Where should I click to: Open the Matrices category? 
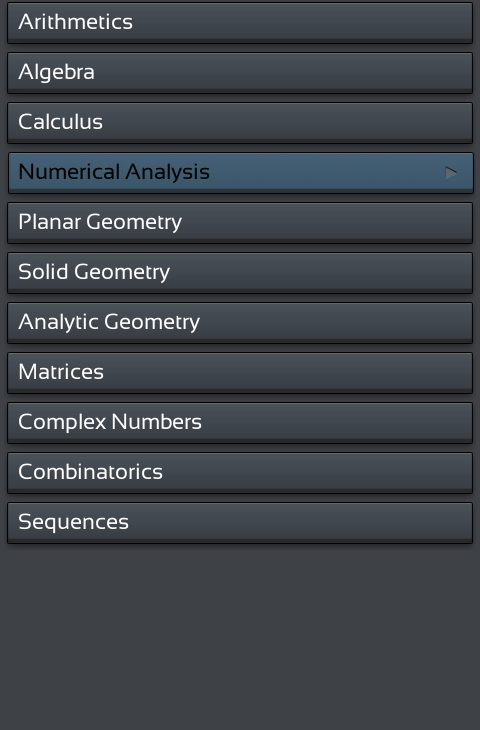click(x=240, y=372)
